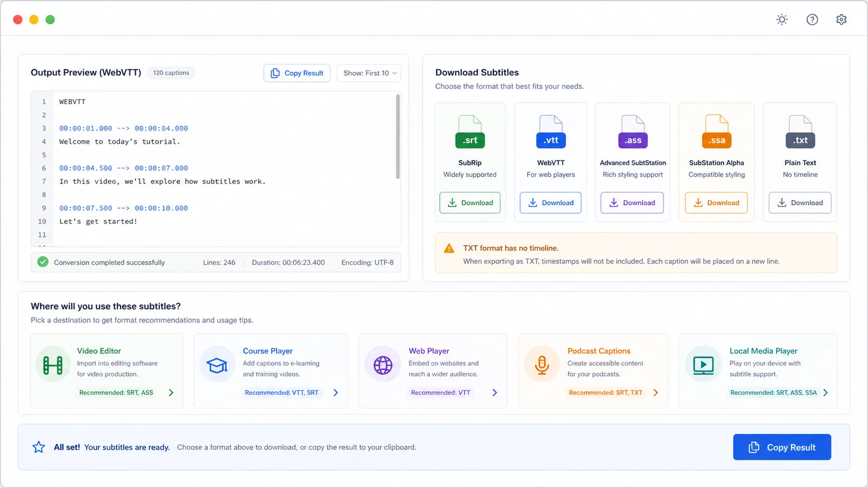
Task: Click the TXT format has no timeline notice
Action: point(636,253)
